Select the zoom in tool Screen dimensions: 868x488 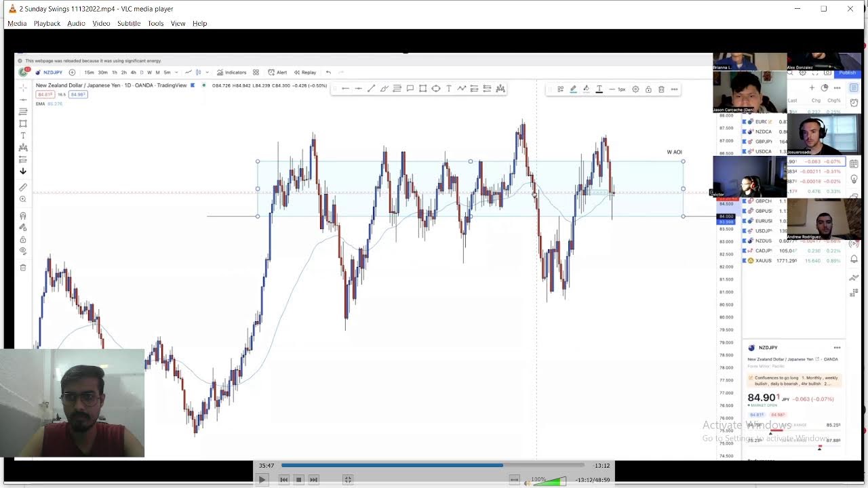click(x=23, y=199)
